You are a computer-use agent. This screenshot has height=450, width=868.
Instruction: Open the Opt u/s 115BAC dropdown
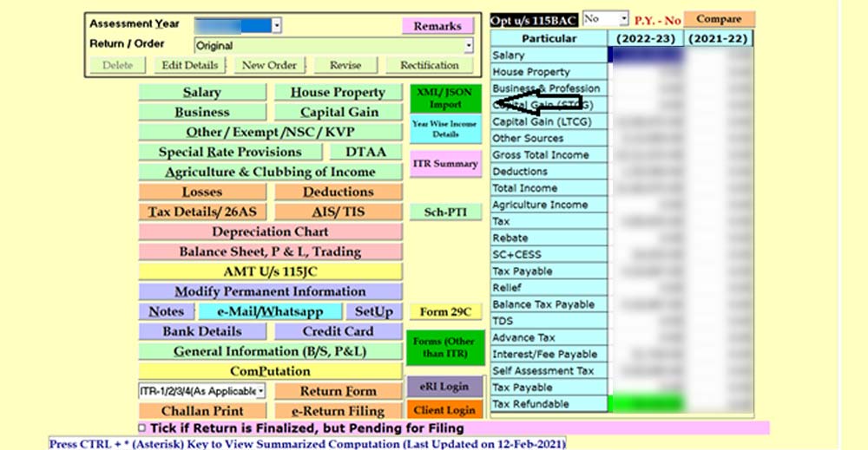[623, 19]
